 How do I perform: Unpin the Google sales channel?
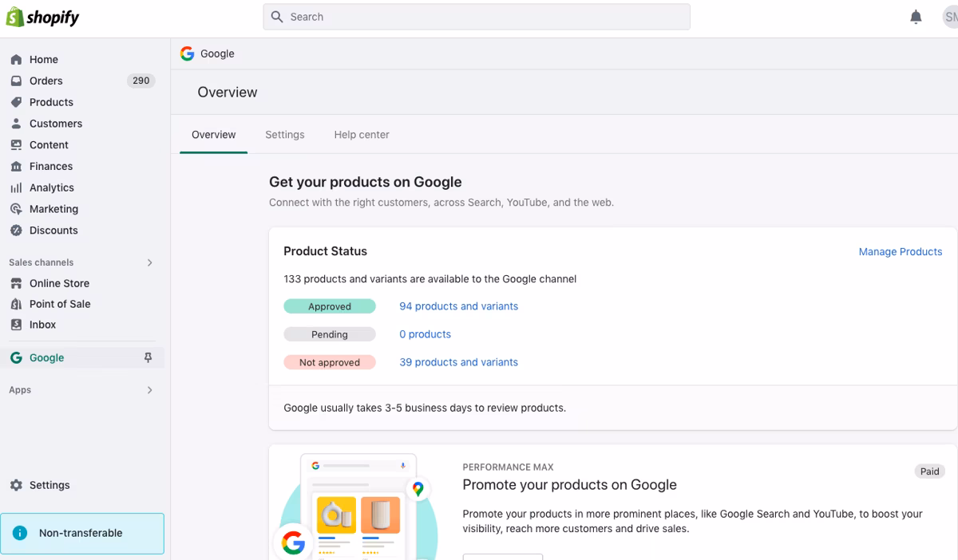148,358
